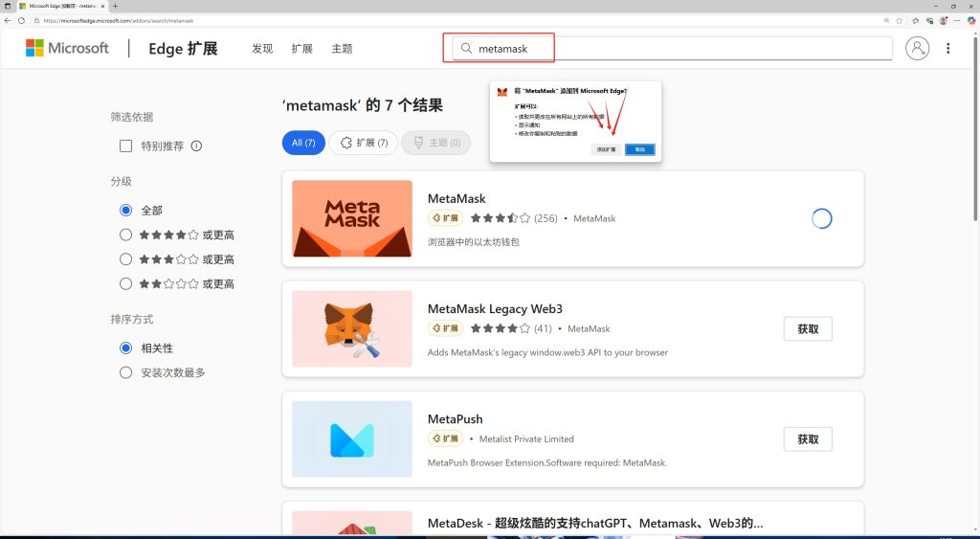This screenshot has height=539, width=980.
Task: Select the 扩展 (7) filter pill
Action: pyautogui.click(x=363, y=143)
